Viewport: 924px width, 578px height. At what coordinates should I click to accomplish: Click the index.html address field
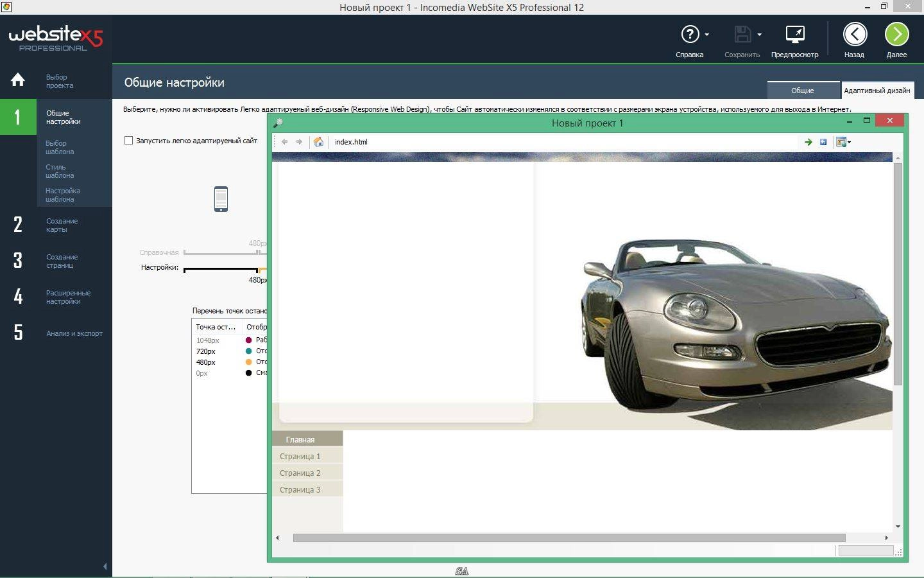tap(565, 142)
